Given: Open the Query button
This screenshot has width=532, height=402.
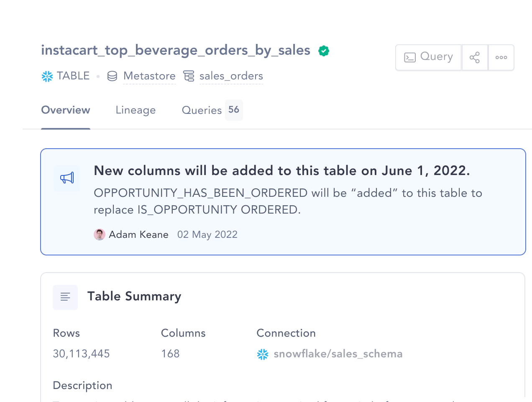Looking at the screenshot, I should (428, 57).
